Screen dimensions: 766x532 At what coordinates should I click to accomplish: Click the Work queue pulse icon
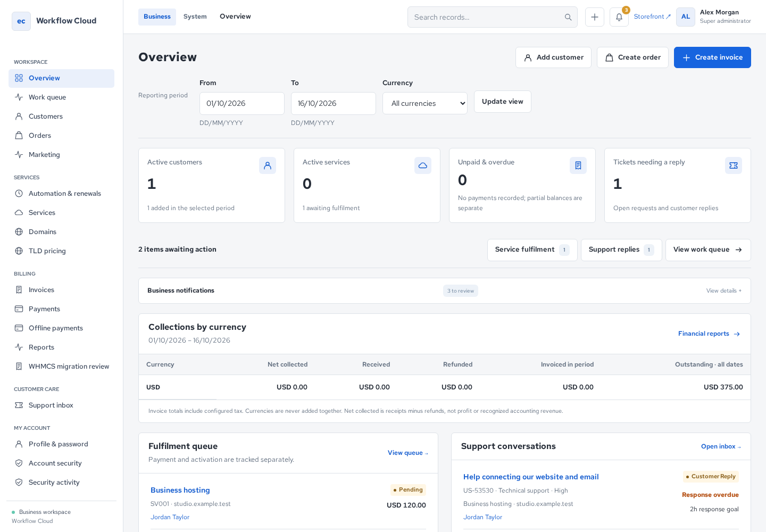click(19, 97)
